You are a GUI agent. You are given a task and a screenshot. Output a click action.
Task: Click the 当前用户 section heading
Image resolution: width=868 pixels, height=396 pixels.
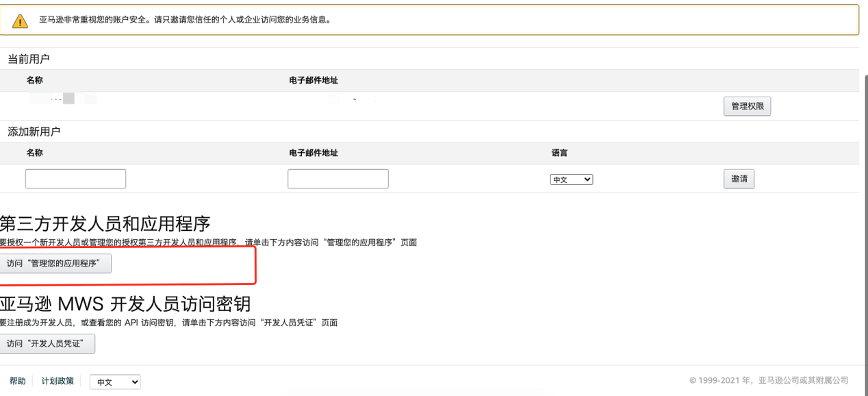(29, 60)
